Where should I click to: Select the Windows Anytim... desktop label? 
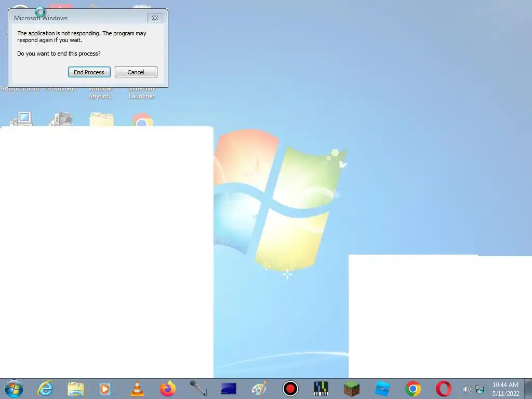pyautogui.click(x=101, y=92)
